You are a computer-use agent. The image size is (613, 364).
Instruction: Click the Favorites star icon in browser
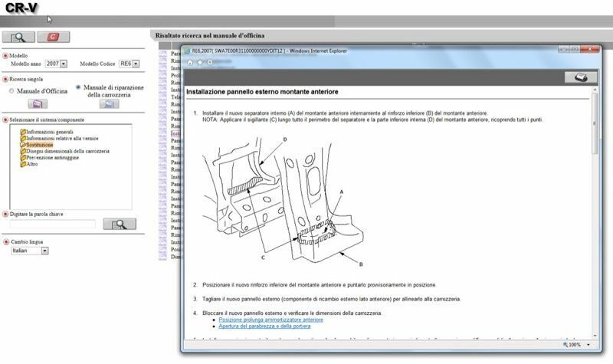point(199,63)
